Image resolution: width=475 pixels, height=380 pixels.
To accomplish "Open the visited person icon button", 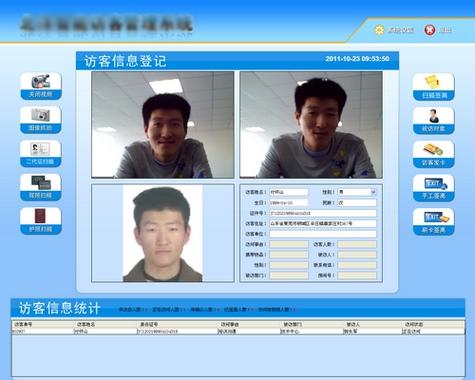I will (433, 120).
